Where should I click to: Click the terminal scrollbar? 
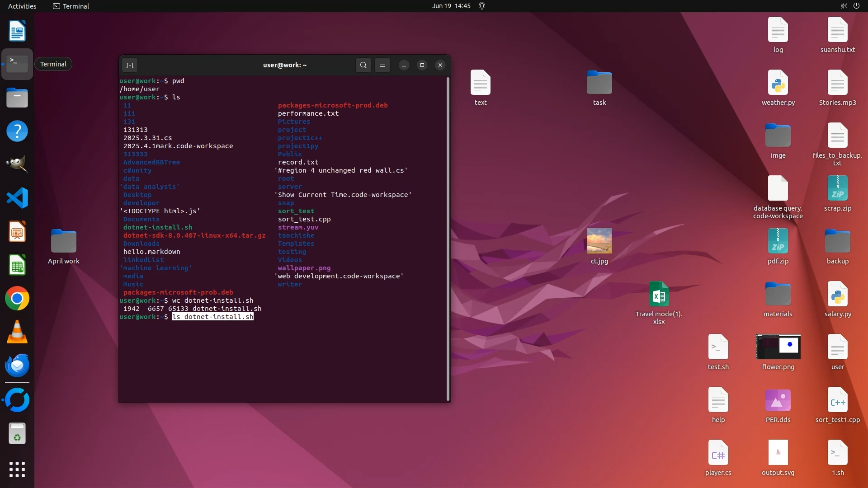[448, 239]
